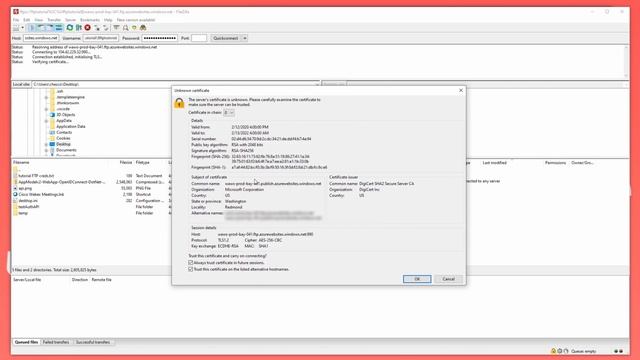This screenshot has width=640, height=360.
Task: Open the Certificate in chain dropdown
Action: point(229,112)
